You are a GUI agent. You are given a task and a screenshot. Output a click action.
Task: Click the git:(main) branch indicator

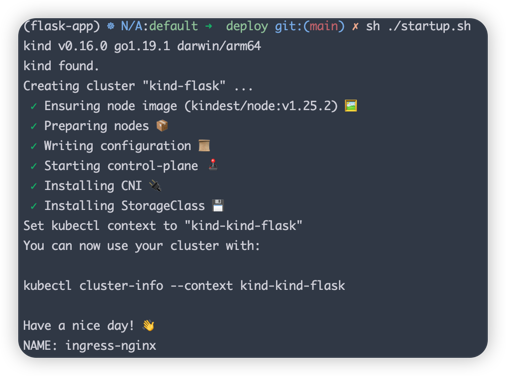click(310, 26)
